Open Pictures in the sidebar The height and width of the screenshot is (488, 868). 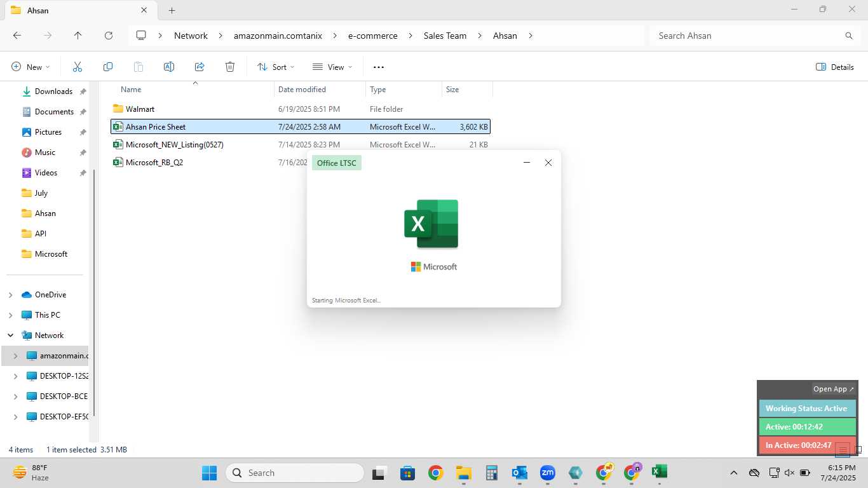point(48,132)
